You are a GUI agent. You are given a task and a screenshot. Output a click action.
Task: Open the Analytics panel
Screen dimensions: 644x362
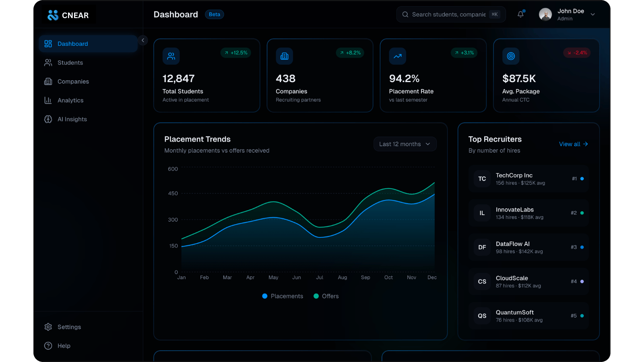[x=70, y=100]
